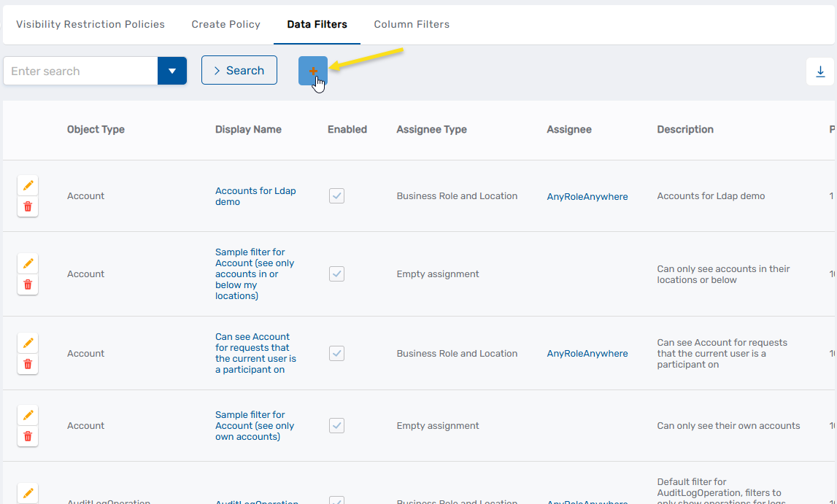Toggle Enabled for Accounts for Ldap demo
This screenshot has height=504, width=837.
[336, 195]
